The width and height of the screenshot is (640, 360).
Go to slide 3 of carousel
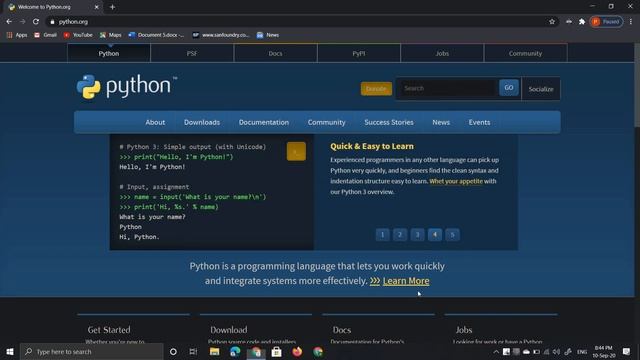click(x=417, y=235)
